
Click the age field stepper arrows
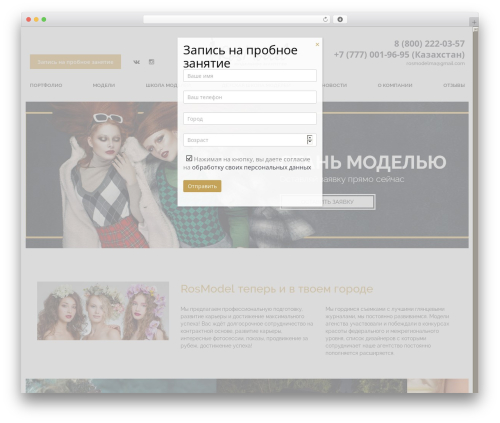[310, 140]
